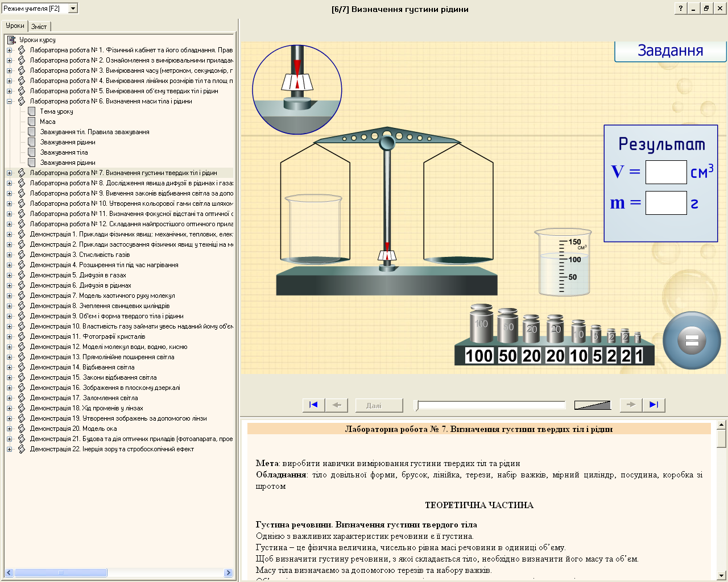Click the Далі button
Screen dimensions: 728x582
click(379, 405)
